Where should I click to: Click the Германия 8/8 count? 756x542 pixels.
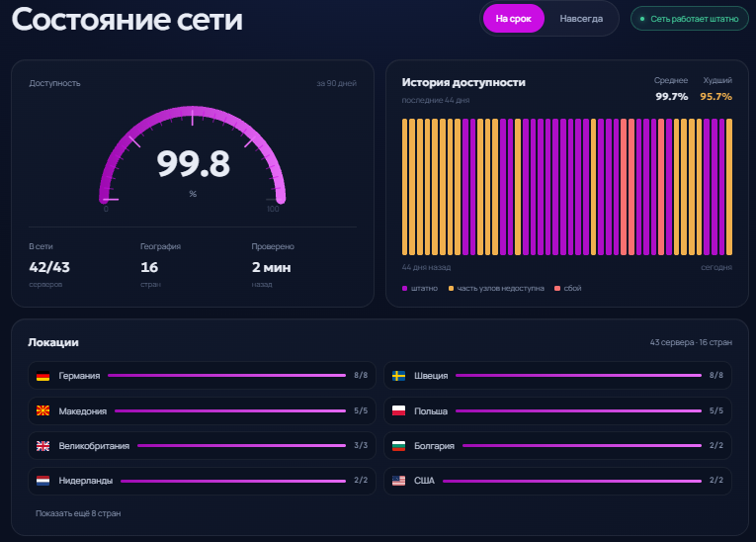[x=361, y=375]
